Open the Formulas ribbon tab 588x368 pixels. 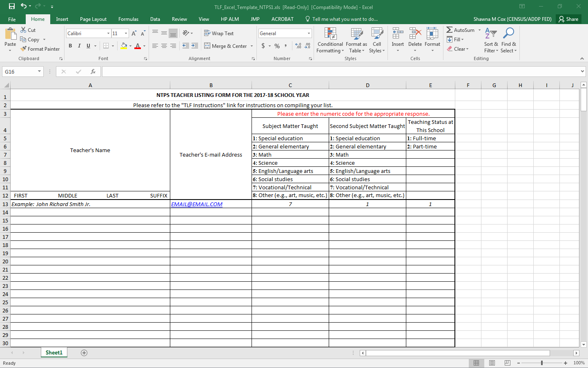128,19
